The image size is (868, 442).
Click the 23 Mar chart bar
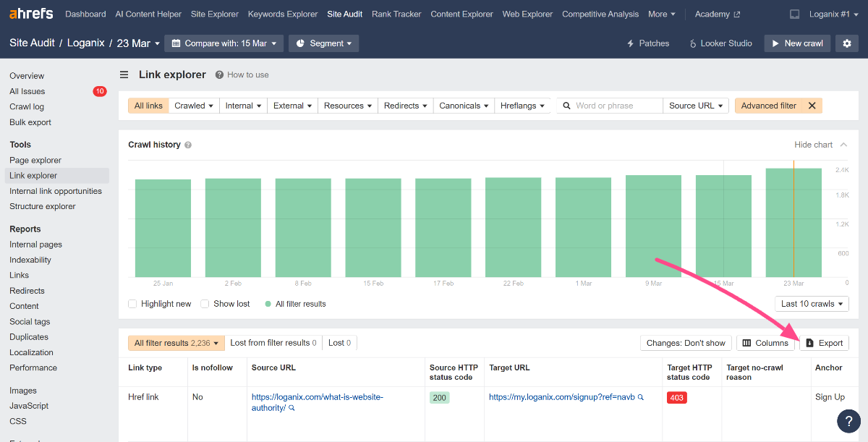[x=793, y=223]
